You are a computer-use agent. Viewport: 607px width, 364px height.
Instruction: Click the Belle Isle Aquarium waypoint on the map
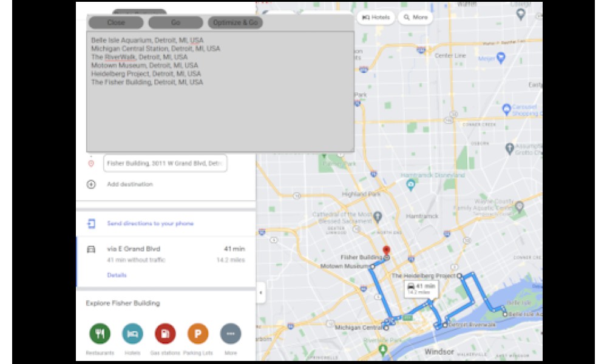tap(505, 314)
